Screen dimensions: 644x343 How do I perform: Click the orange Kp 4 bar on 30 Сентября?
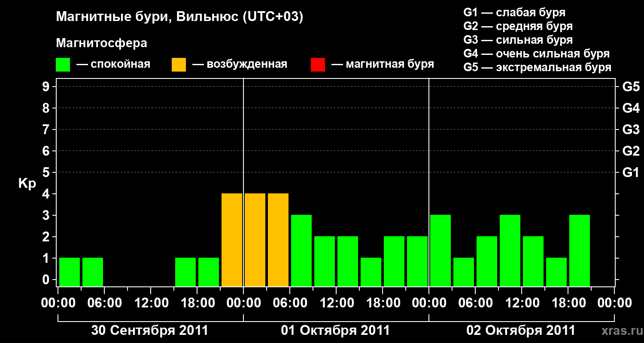coord(232,240)
